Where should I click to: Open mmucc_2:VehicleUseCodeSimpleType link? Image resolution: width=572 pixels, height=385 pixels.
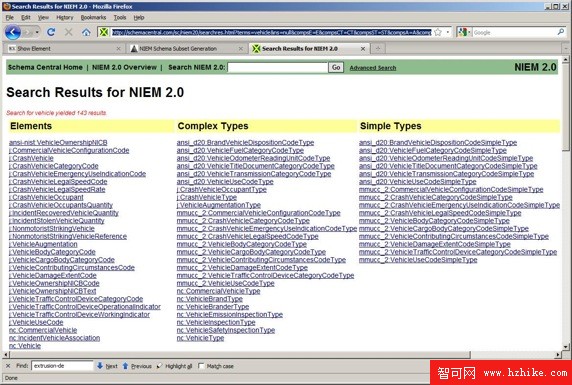(418, 260)
